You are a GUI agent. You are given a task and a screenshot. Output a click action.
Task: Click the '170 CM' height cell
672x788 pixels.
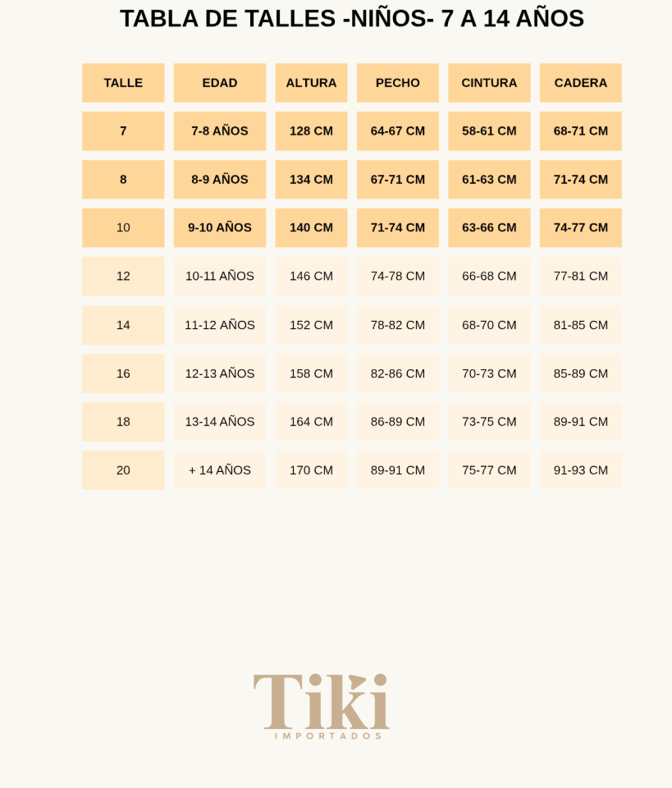(x=311, y=470)
